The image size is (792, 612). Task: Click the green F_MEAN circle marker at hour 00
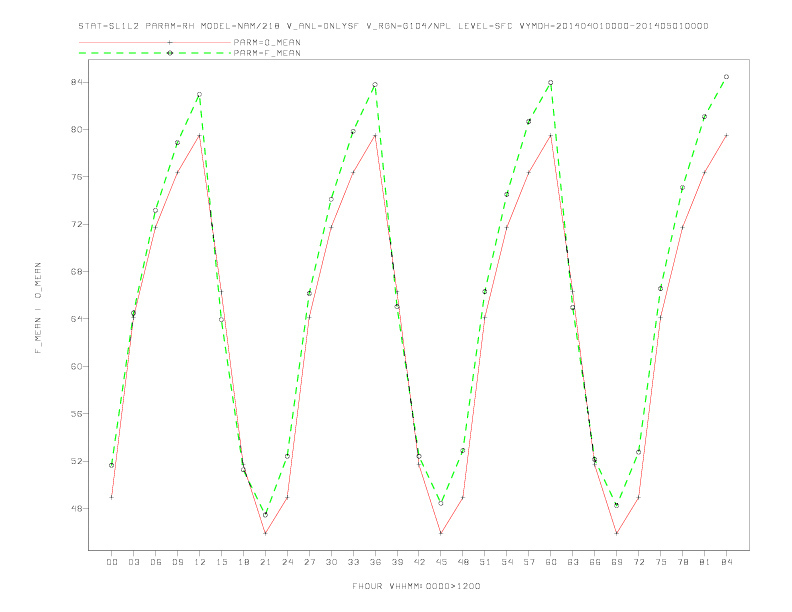[x=112, y=465]
